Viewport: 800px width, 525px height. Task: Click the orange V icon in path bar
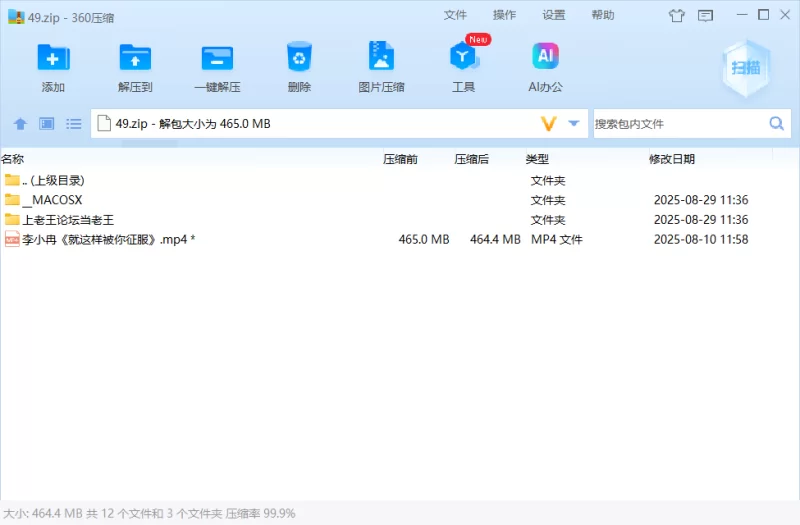[548, 123]
